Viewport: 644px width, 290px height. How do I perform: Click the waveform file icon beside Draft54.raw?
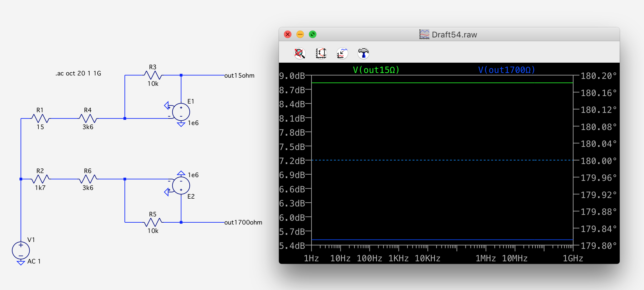pyautogui.click(x=424, y=34)
